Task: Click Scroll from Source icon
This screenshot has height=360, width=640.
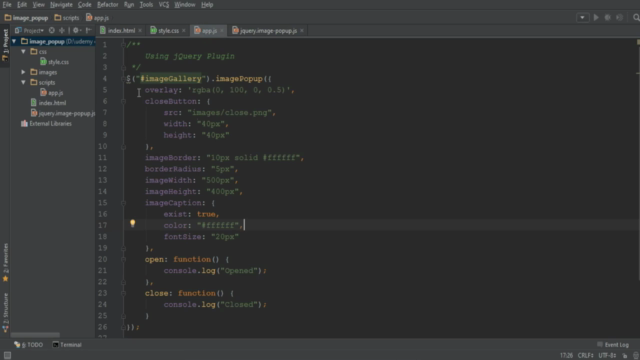Action: (52, 30)
